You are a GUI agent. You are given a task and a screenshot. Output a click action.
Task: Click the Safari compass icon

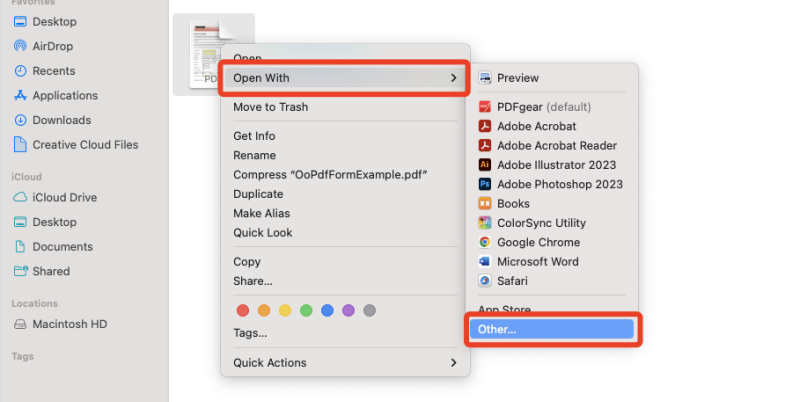tap(485, 281)
